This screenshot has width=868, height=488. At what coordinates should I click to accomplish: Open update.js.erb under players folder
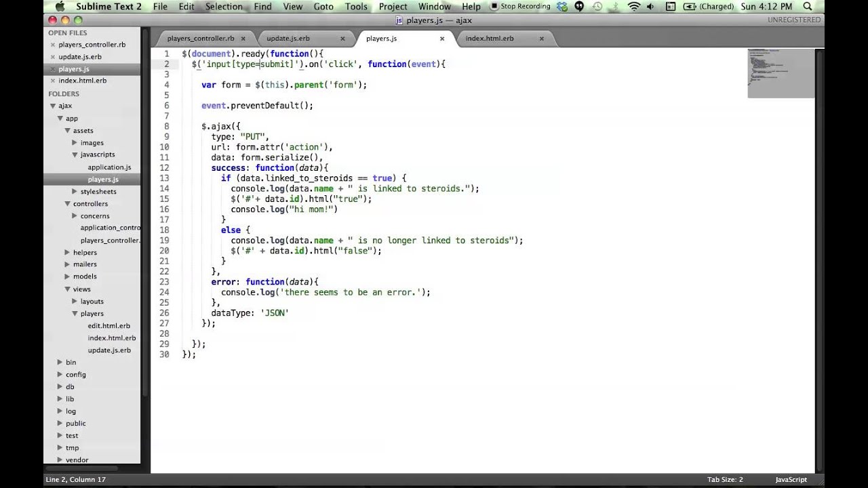click(109, 350)
